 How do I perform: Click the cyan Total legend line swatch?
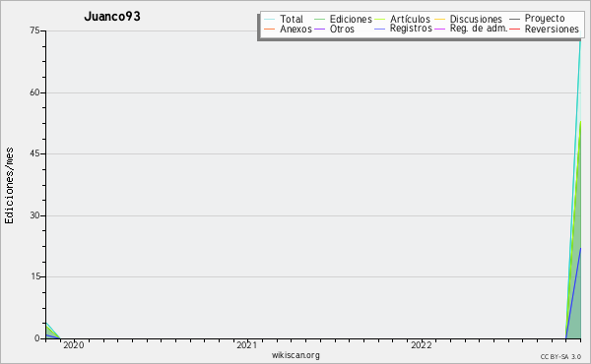[270, 20]
